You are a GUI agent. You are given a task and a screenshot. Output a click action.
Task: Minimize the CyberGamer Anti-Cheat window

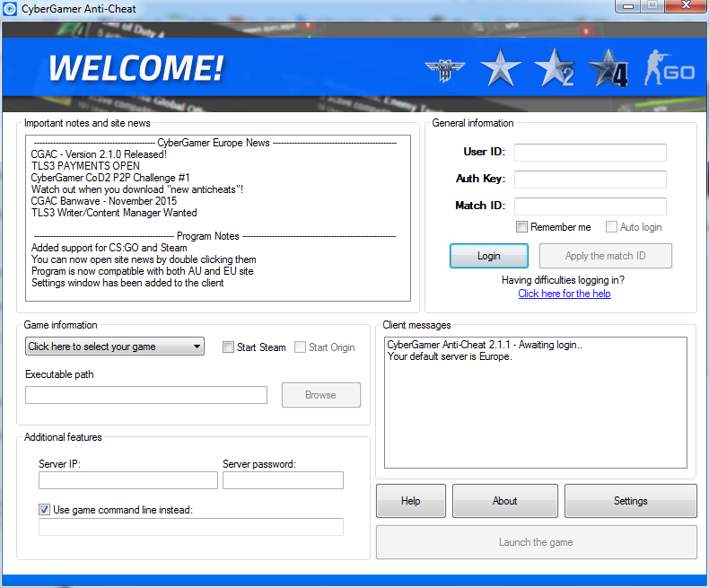click(627, 6)
